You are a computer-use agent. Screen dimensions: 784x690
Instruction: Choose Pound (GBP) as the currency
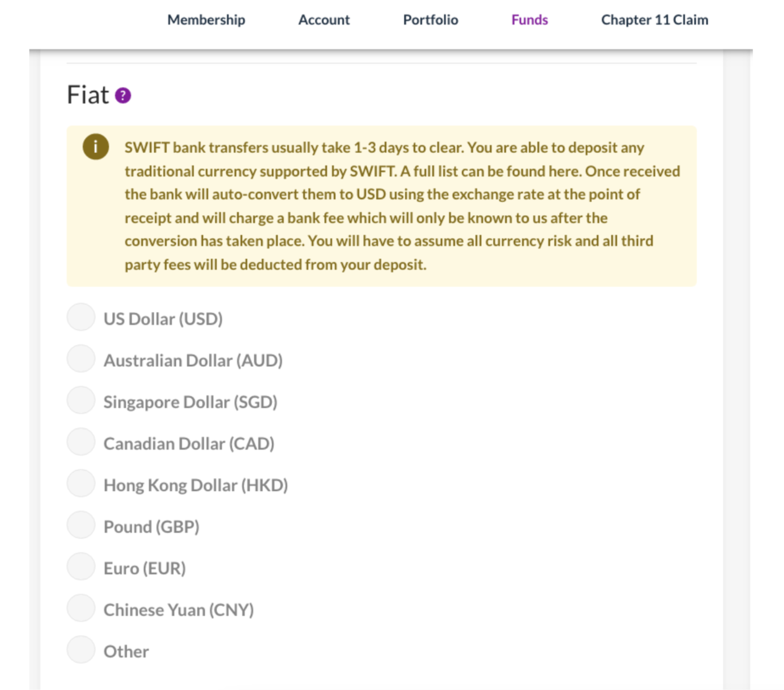pyautogui.click(x=81, y=525)
